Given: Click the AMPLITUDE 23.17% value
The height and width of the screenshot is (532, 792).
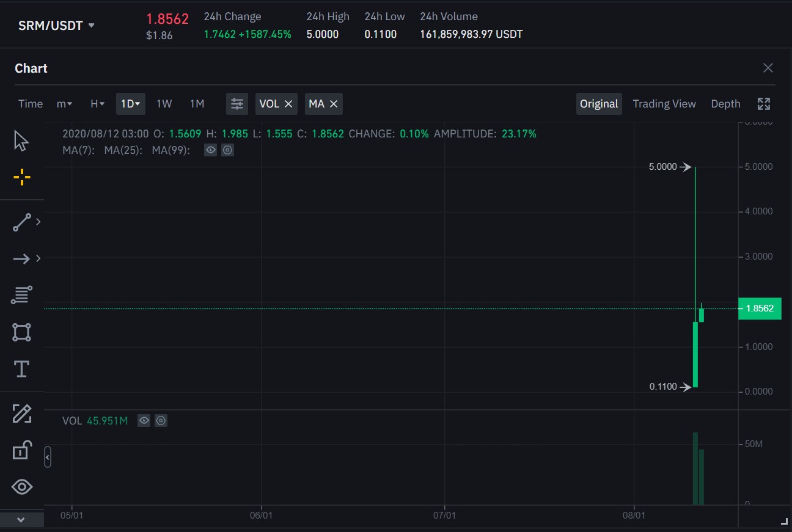Looking at the screenshot, I should coord(519,134).
